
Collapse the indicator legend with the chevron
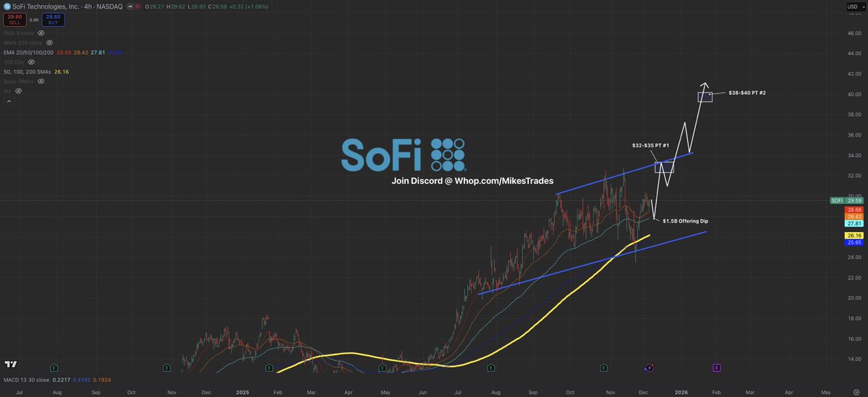[9, 101]
